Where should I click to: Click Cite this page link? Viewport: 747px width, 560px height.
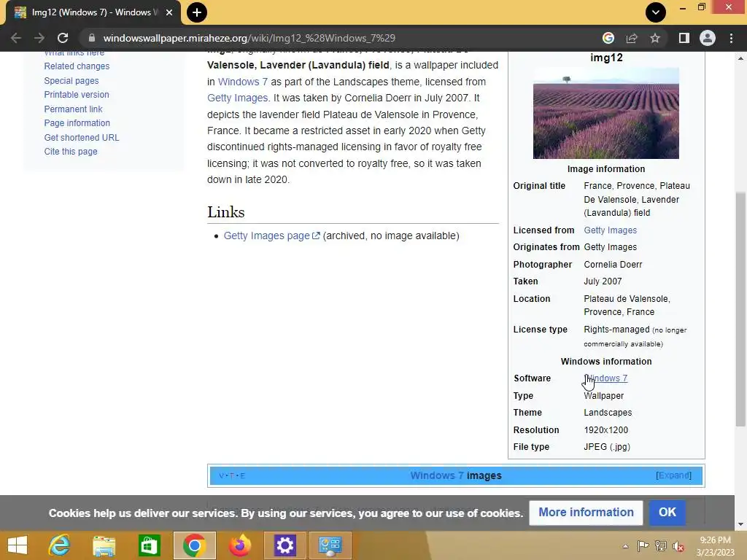71,152
